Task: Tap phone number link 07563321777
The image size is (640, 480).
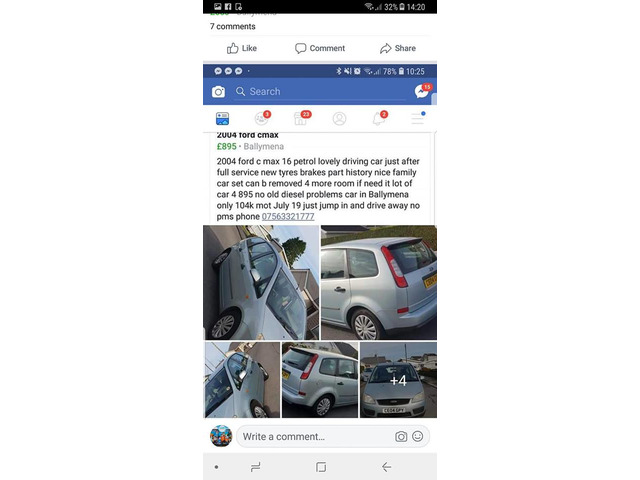Action: [288, 216]
